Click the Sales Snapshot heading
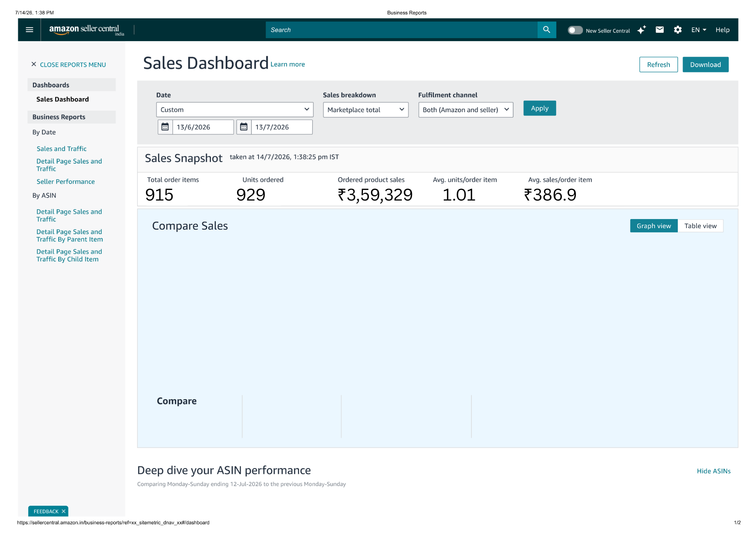This screenshot has height=534, width=756. coord(183,158)
